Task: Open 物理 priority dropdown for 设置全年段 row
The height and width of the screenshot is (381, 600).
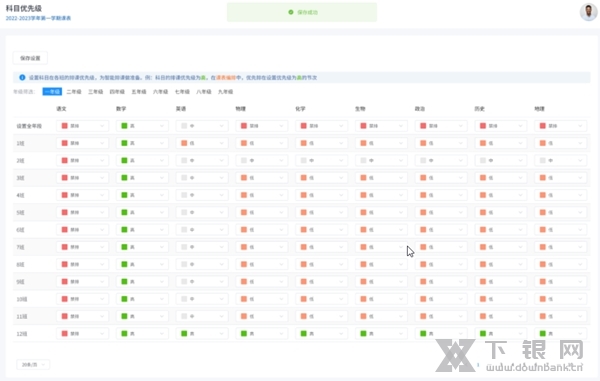Action: pyautogui.click(x=261, y=126)
